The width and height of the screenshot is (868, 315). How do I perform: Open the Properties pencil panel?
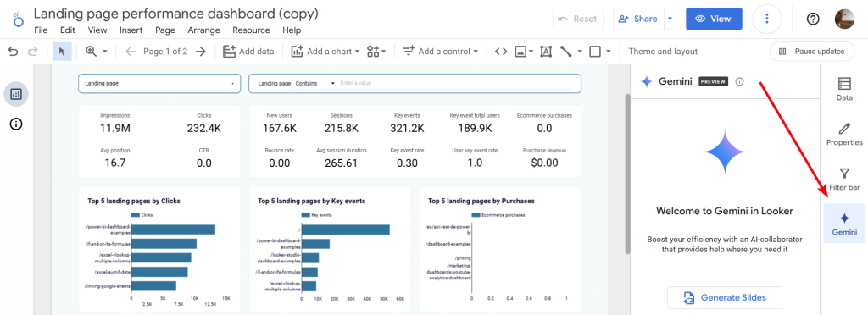(844, 135)
